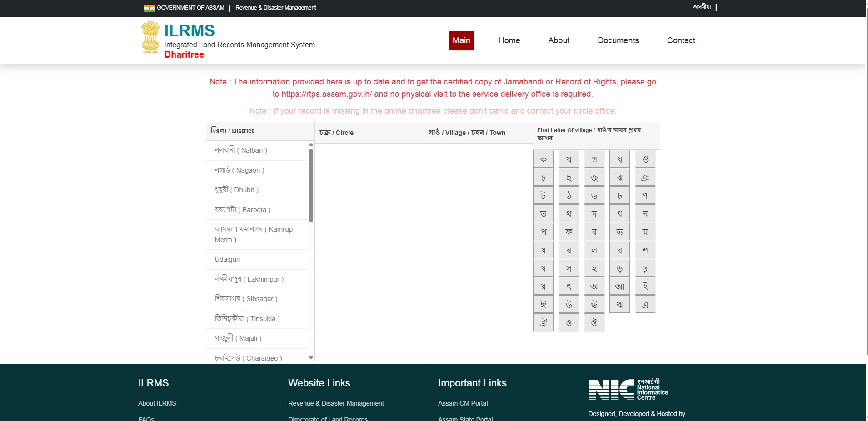868x421 pixels.
Task: Open the Main menu tab
Action: click(461, 40)
